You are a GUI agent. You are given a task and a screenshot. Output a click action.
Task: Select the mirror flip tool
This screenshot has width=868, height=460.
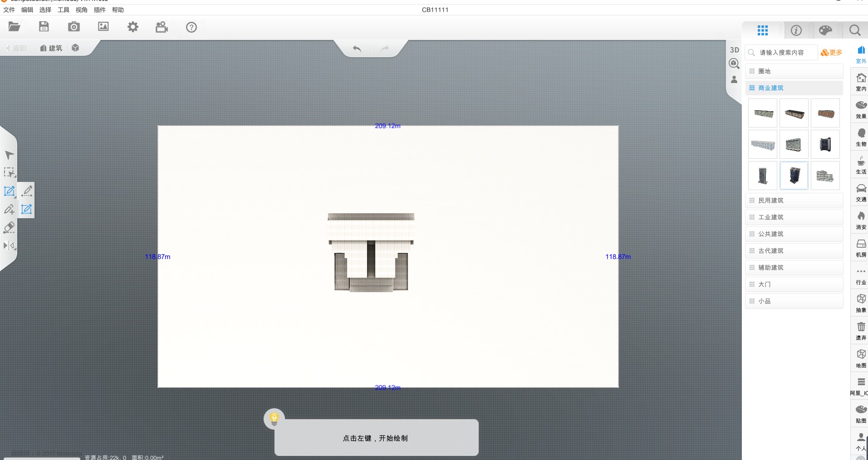click(9, 245)
